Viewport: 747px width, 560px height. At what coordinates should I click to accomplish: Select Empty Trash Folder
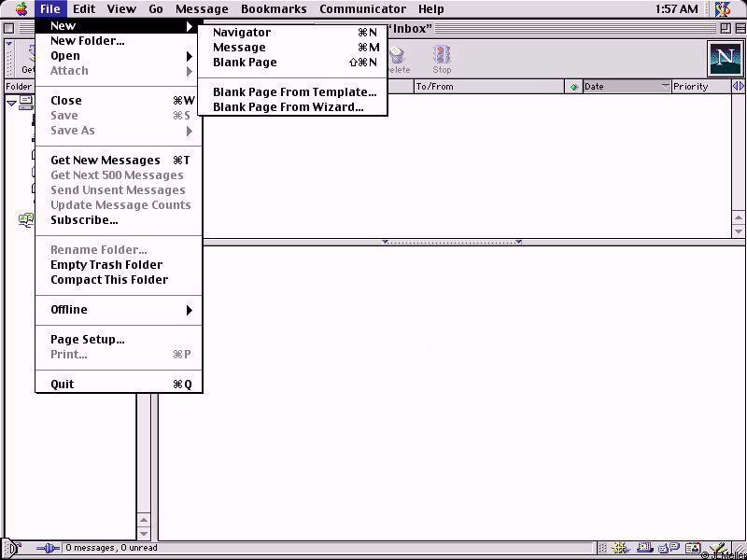tap(106, 265)
